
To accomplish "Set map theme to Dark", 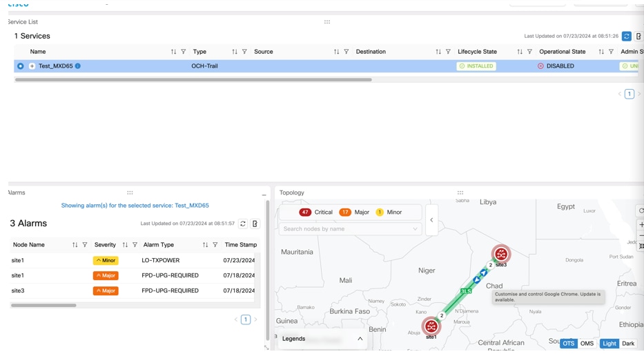I will click(x=628, y=344).
